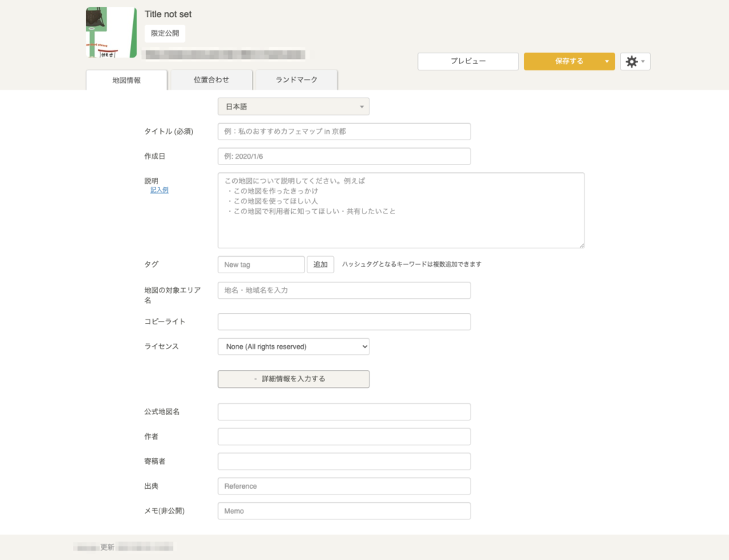Image resolution: width=729 pixels, height=560 pixels.
Task: Click the 作成日 date input field
Action: click(x=344, y=157)
